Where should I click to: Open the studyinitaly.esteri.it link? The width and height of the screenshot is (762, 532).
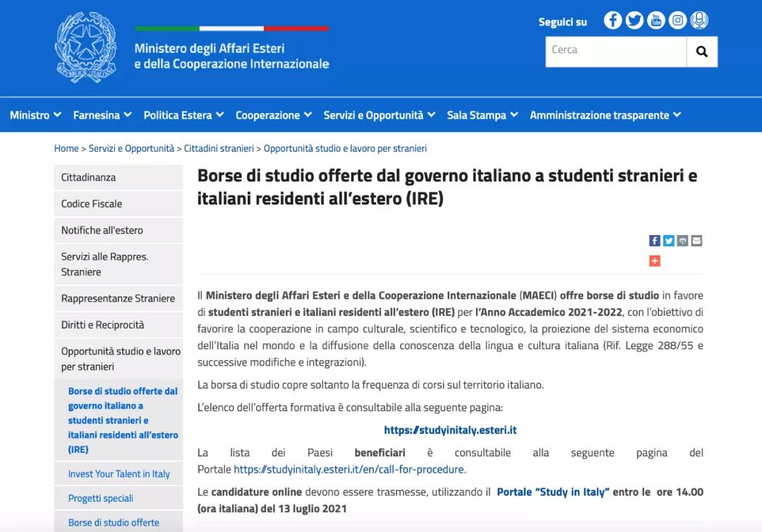pos(450,430)
